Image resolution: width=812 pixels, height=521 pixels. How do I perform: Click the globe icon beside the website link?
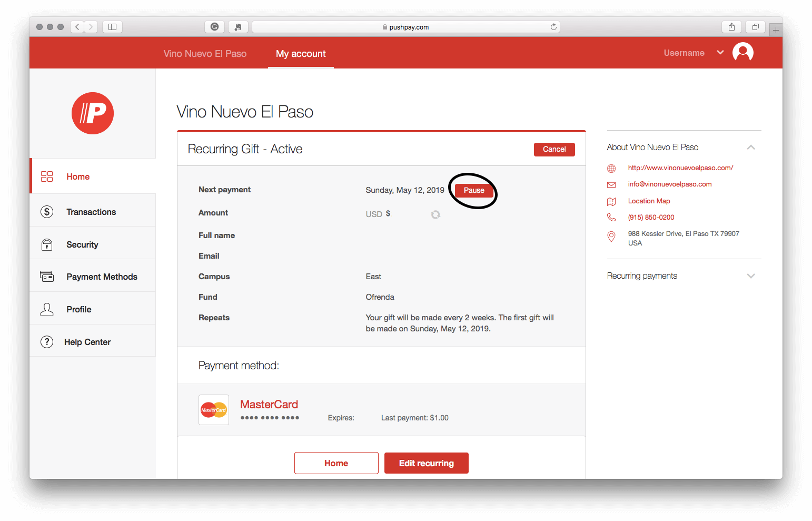pos(611,169)
